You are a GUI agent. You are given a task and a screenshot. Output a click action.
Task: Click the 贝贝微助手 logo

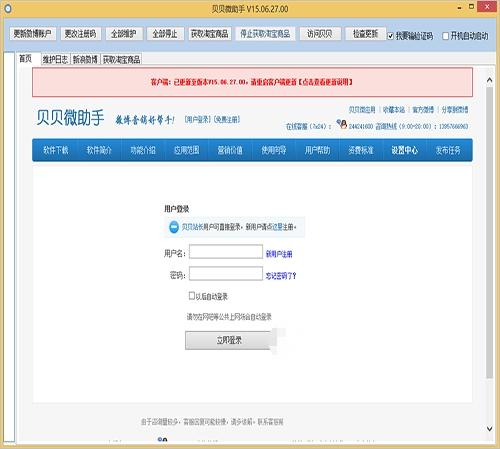click(70, 117)
